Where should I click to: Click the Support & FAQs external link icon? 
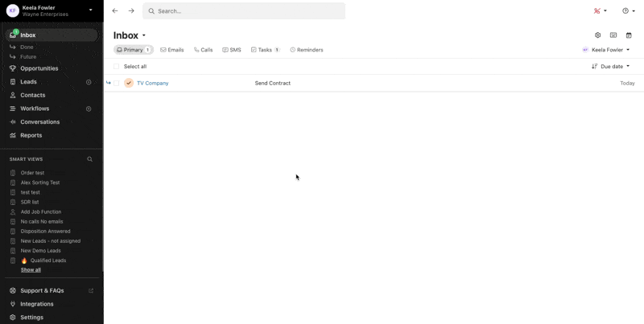(91, 291)
